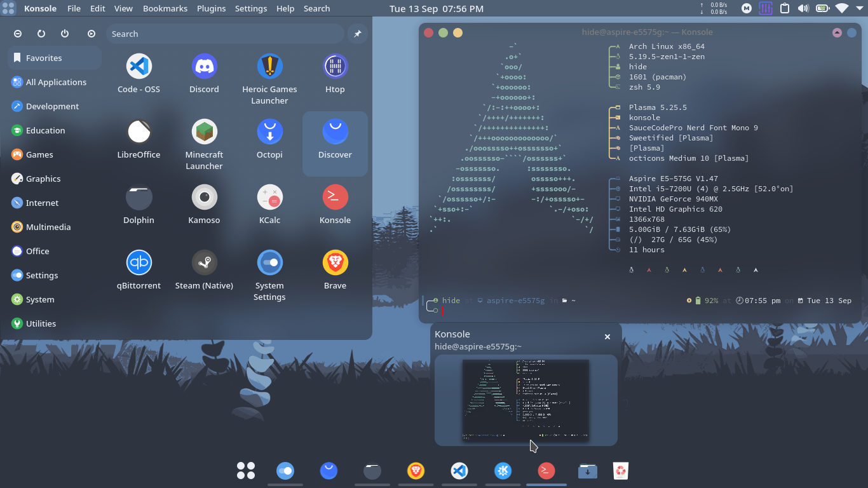Click the shutdown power button in the launcher
Screen dimensions: 868x488
click(x=65, y=34)
